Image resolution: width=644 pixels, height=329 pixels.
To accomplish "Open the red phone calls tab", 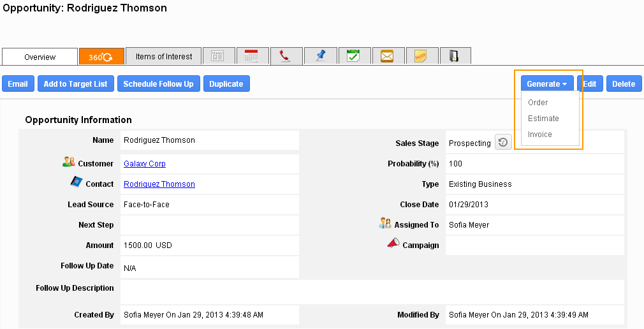I will tap(286, 56).
